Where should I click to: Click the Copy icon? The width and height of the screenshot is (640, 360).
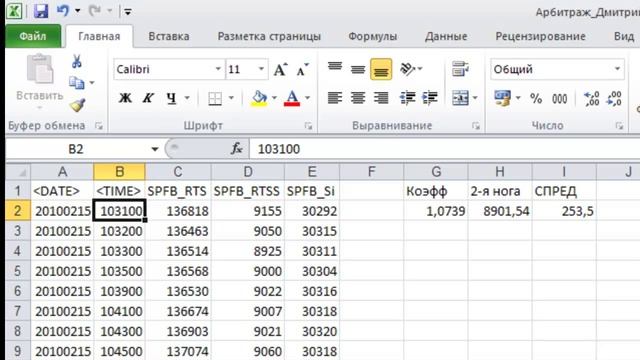(76, 83)
